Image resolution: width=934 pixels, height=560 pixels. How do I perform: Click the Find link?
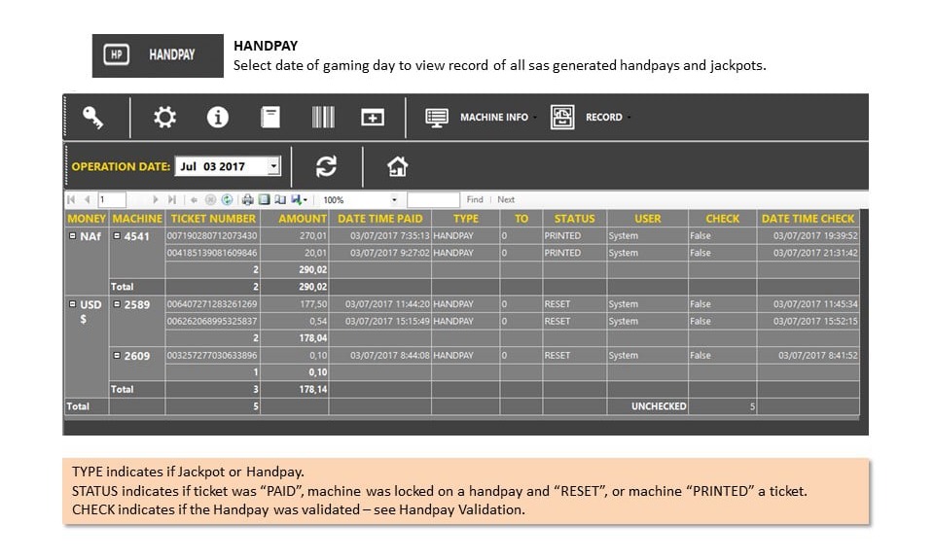(x=475, y=200)
